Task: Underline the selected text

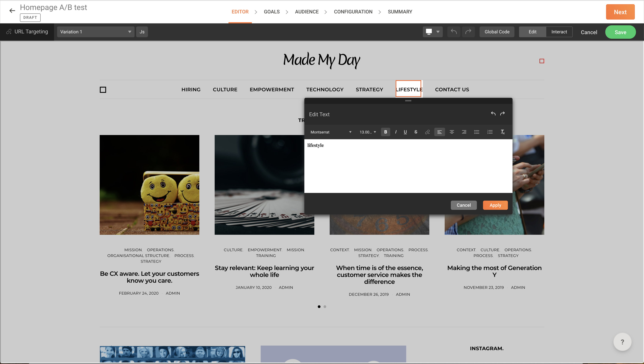Action: point(405,132)
